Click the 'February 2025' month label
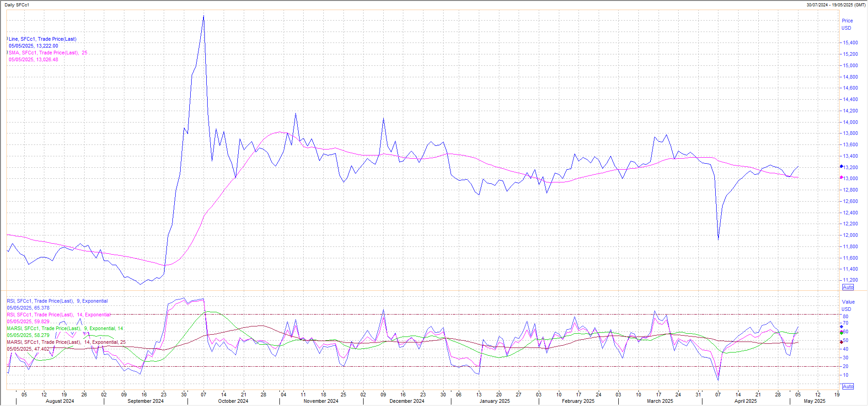This screenshot has width=868, height=406. coord(579,401)
